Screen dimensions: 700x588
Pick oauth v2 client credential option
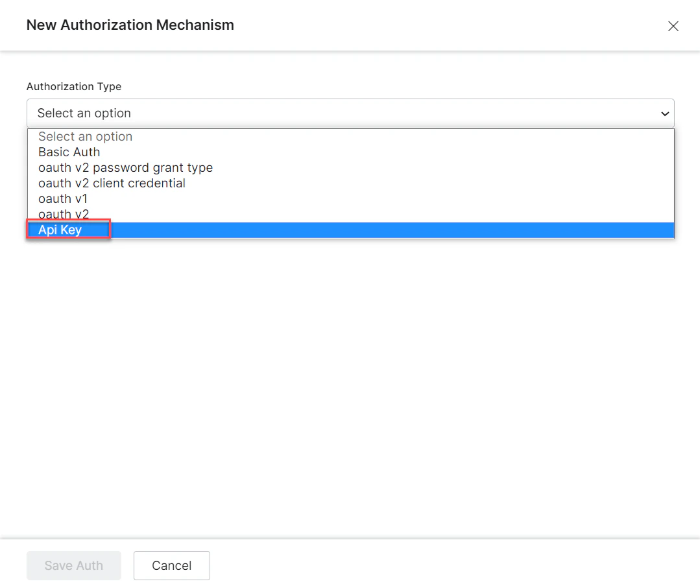[x=111, y=183]
